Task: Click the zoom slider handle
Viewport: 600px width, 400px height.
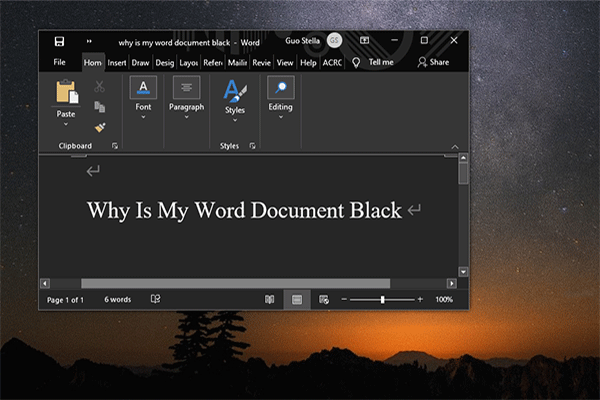Action: (x=382, y=299)
